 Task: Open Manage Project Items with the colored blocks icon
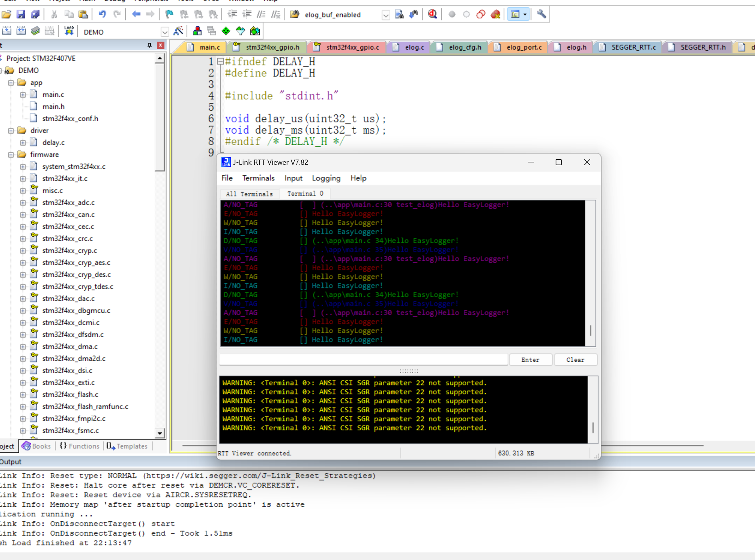[197, 31]
